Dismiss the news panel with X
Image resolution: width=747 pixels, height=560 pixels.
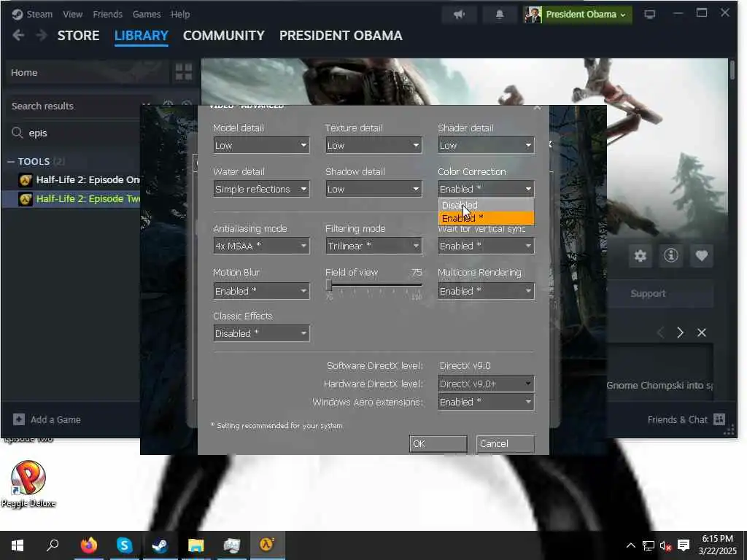702,332
